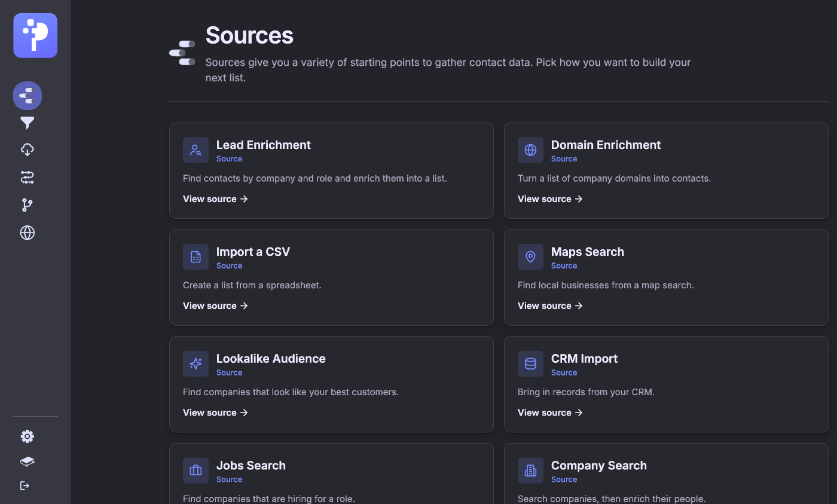The image size is (837, 504).
Task: Click the stacked book icon in the sidebar
Action: point(28,462)
